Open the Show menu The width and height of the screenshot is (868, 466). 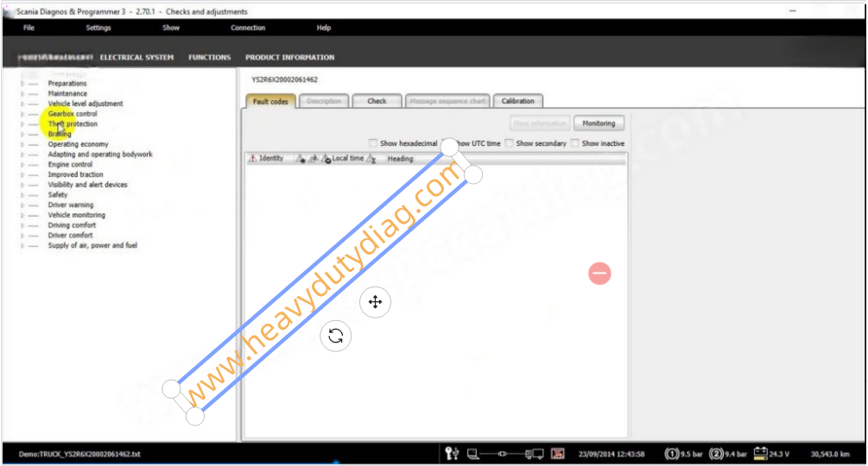[171, 28]
